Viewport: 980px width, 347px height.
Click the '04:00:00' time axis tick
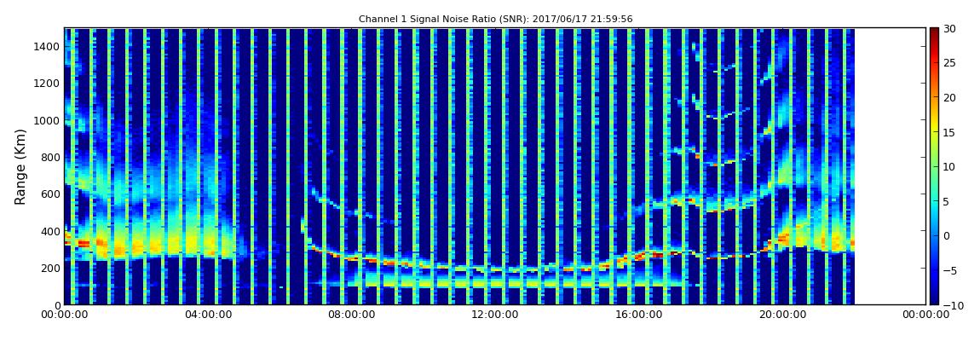(208, 315)
